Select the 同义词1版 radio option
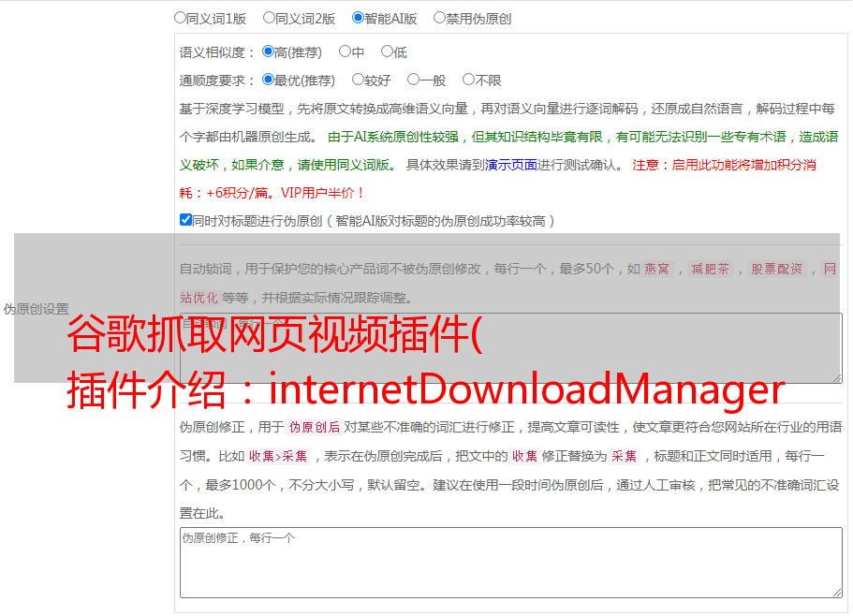This screenshot has width=853, height=616. click(180, 18)
